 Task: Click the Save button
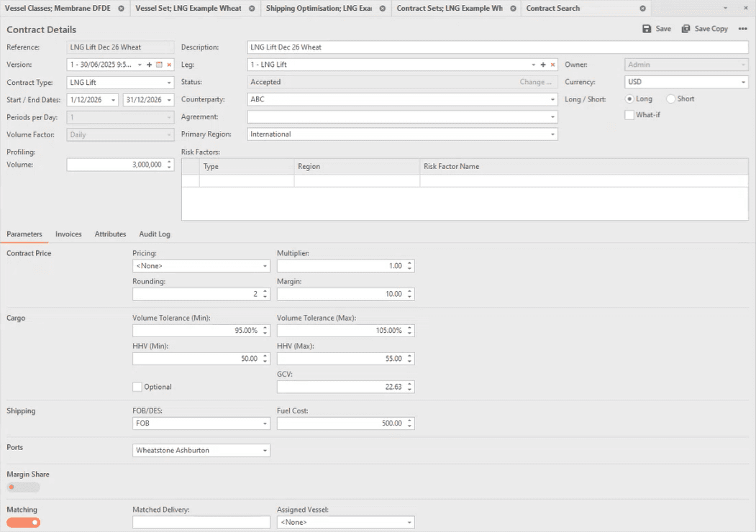coord(657,29)
